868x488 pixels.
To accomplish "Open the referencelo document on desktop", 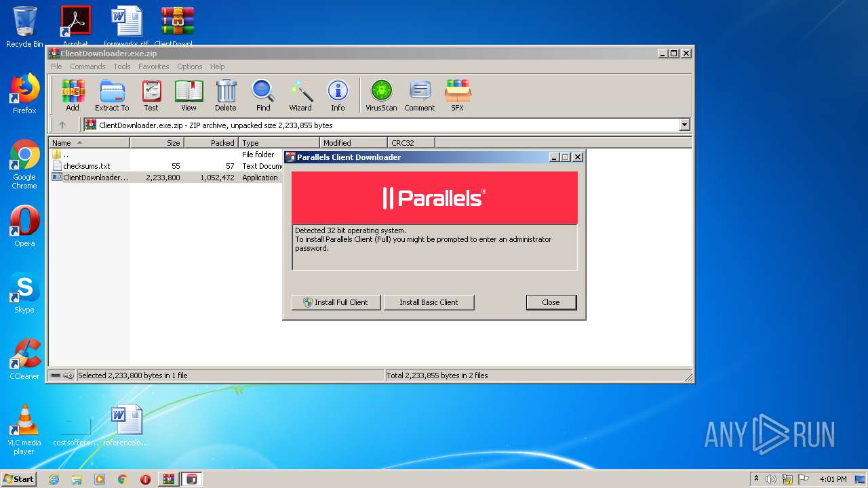I will coord(126,426).
